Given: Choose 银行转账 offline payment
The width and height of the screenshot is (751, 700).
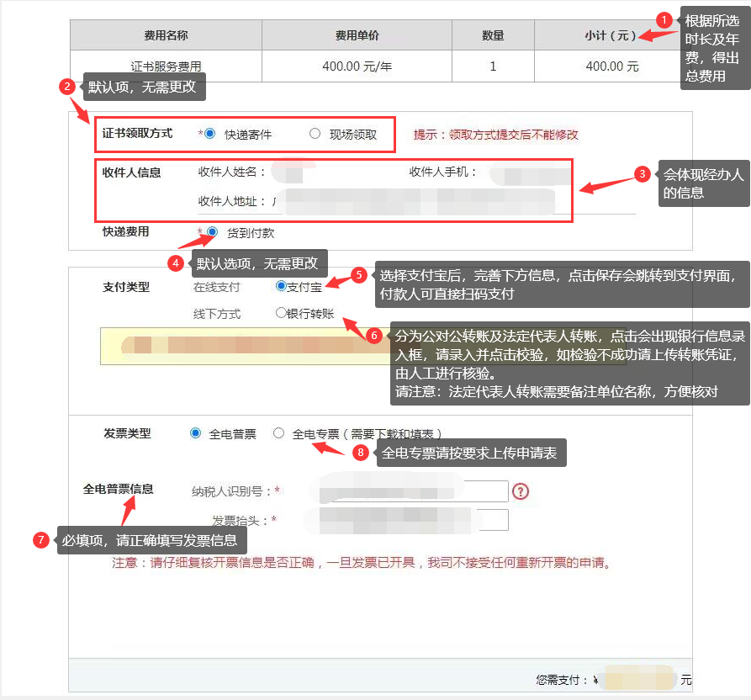Looking at the screenshot, I should tap(282, 313).
